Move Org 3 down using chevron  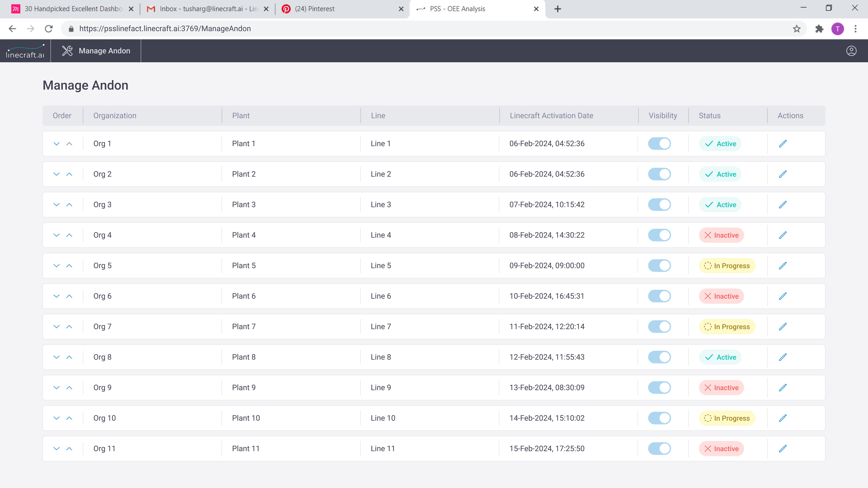pos(56,205)
